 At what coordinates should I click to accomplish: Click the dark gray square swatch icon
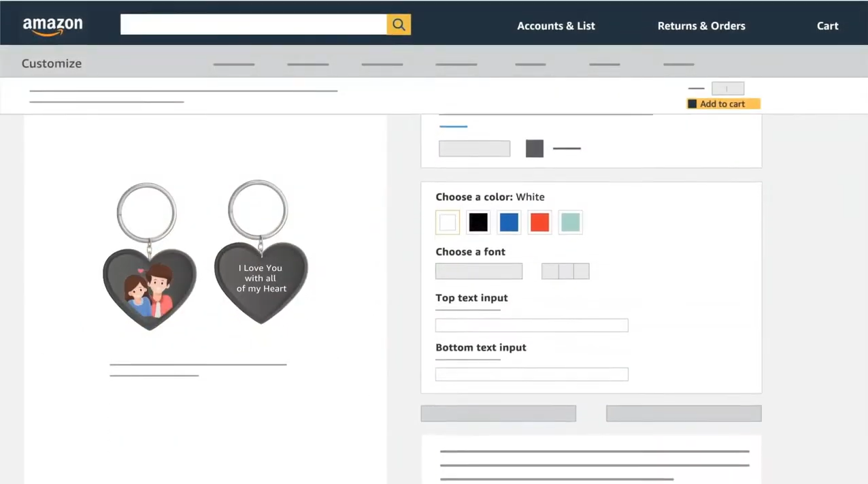pos(535,148)
